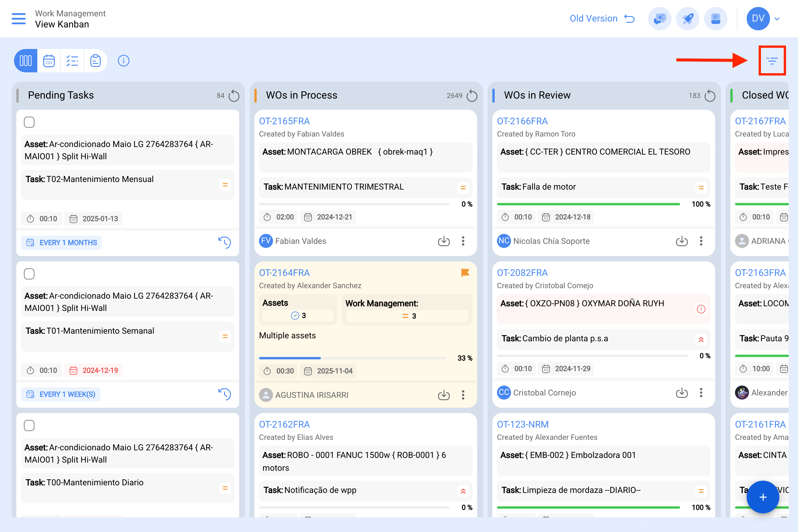Viewport: 798px width, 532px height.
Task: Refresh the WOs in Review column
Action: click(x=710, y=96)
